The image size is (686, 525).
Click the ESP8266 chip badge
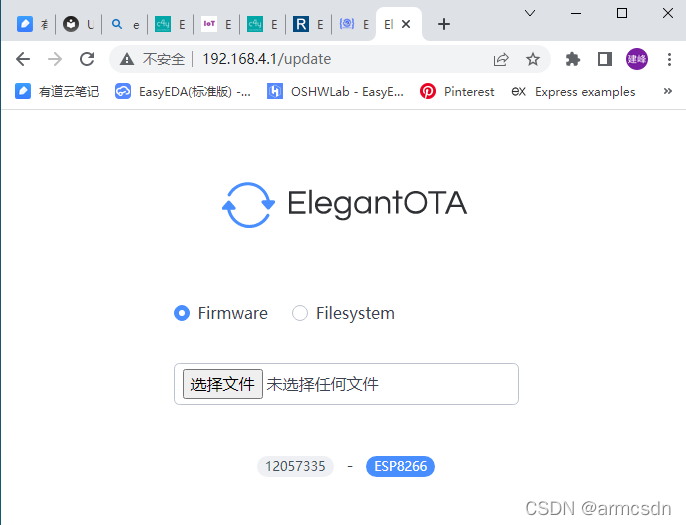point(400,466)
